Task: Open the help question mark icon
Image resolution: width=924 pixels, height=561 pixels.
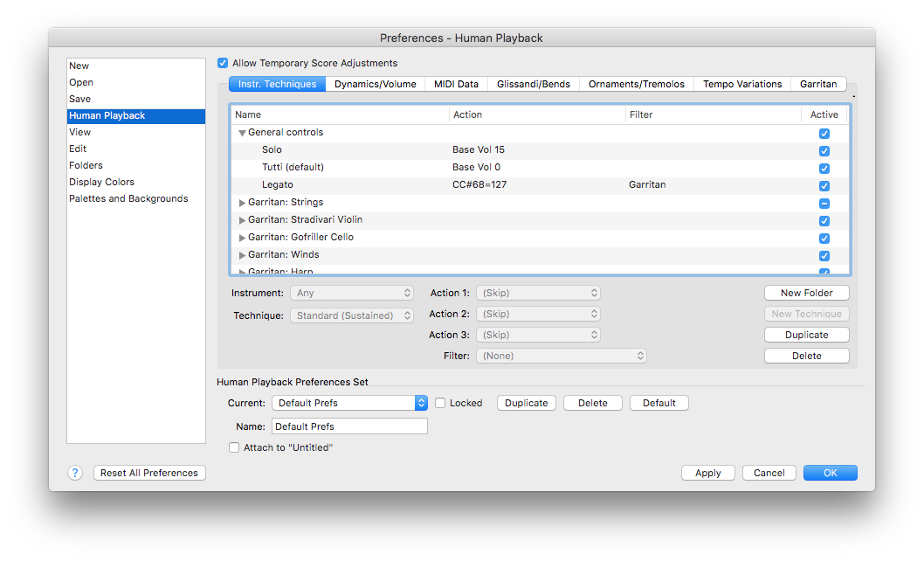Action: (75, 473)
